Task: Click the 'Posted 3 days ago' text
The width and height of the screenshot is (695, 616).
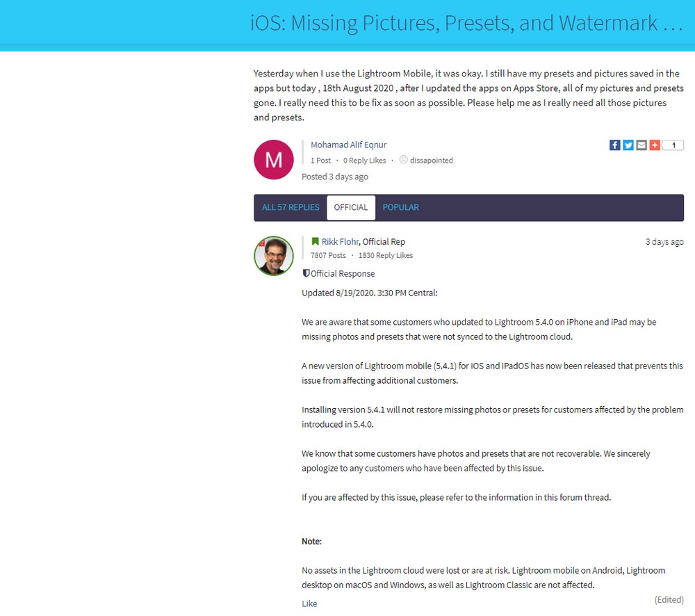Action: tap(335, 177)
